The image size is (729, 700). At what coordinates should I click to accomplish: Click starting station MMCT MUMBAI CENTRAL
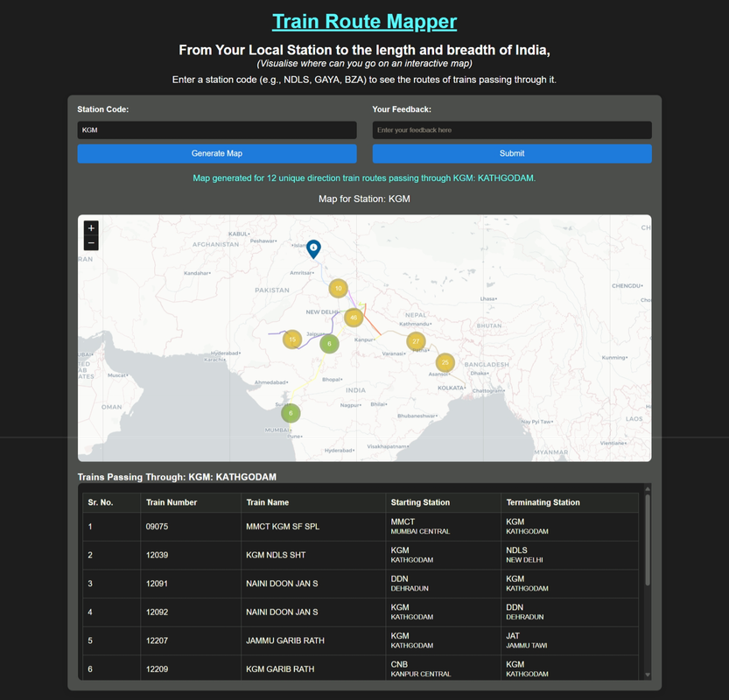pos(420,527)
